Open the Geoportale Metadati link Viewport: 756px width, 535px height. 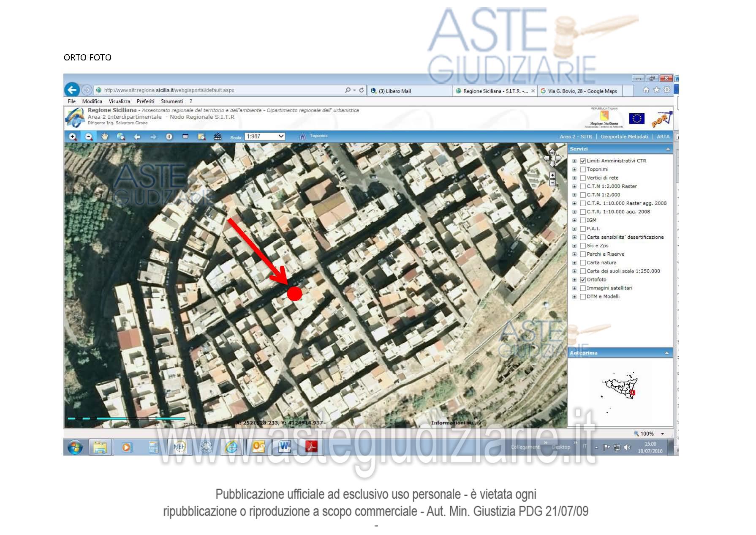pos(624,136)
